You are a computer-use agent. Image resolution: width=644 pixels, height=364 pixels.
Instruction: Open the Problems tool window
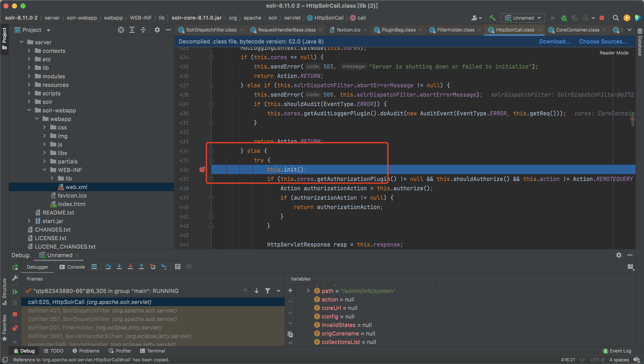point(86,351)
